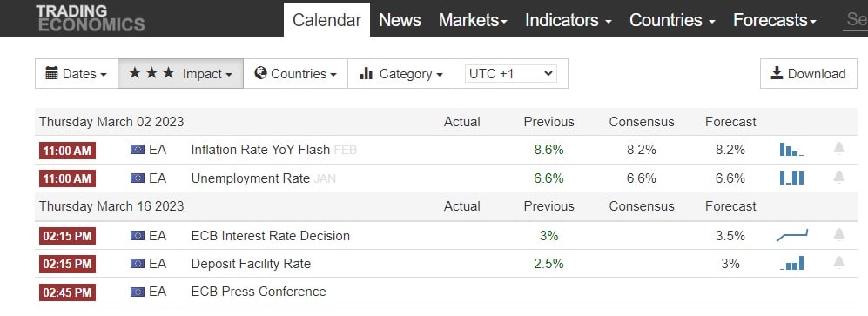Open the Unemployment Rate bar chart icon
This screenshot has width=868, height=316.
[x=791, y=178]
